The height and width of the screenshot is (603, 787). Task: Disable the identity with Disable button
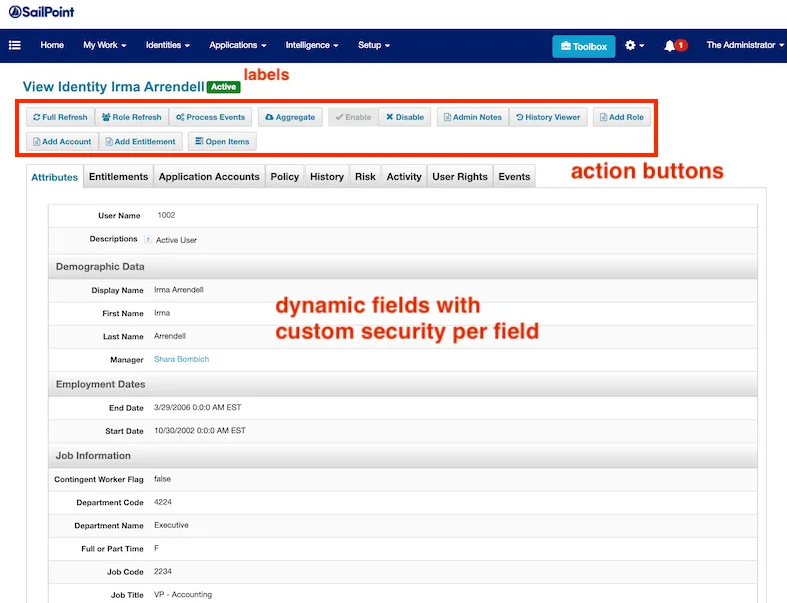point(405,117)
